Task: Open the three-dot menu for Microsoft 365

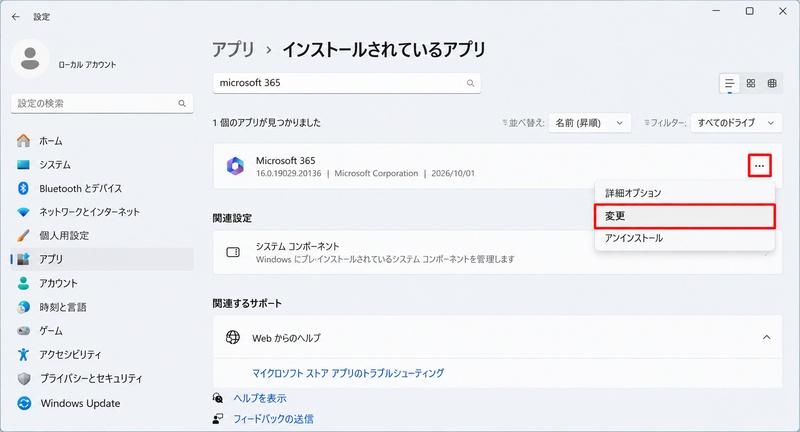Action: [760, 166]
